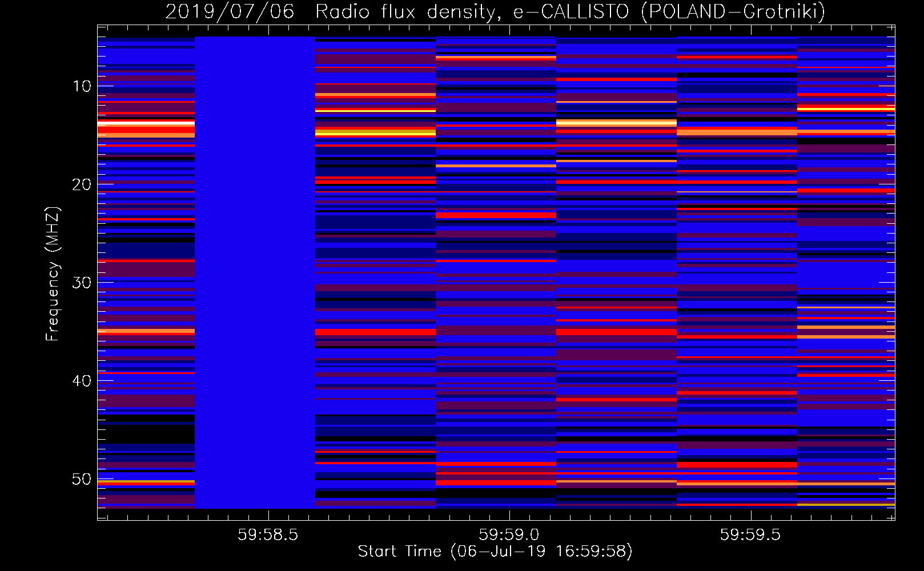Click the 'Start Time (06-Jul-19 16:59:58)' label

495,552
